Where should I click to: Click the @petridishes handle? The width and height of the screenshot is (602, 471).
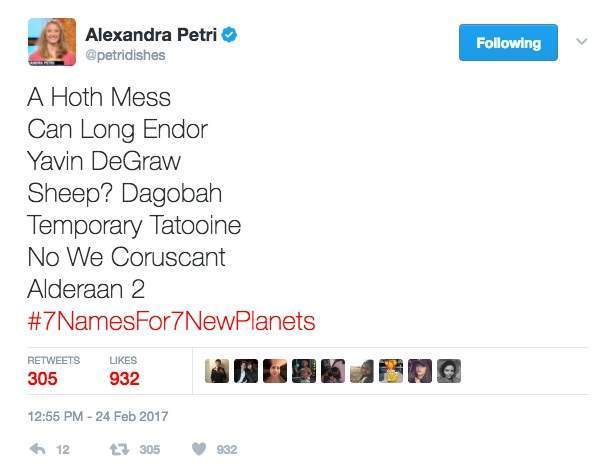[x=125, y=55]
